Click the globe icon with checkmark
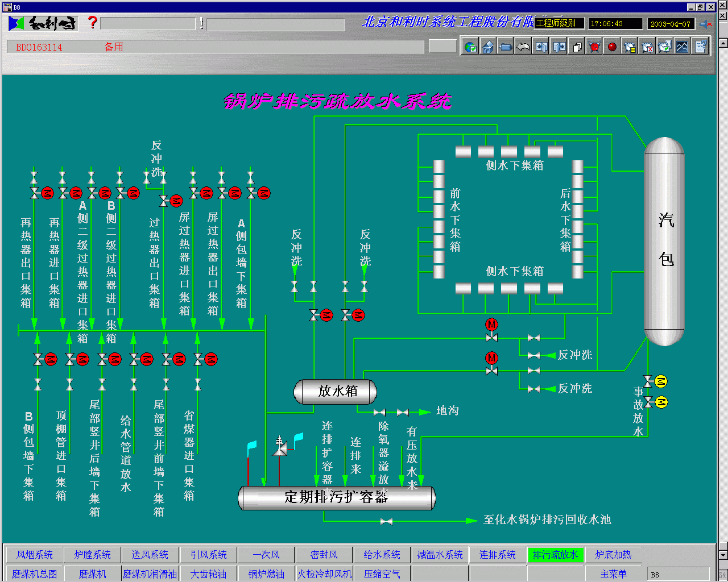Viewport: 728px width, 582px height. click(x=470, y=47)
